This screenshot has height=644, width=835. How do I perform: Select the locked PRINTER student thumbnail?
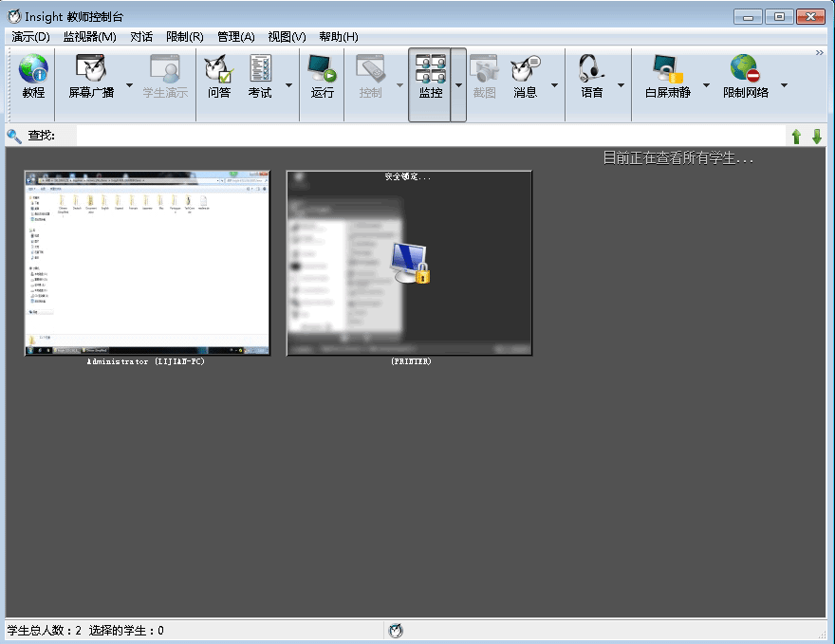click(x=409, y=263)
